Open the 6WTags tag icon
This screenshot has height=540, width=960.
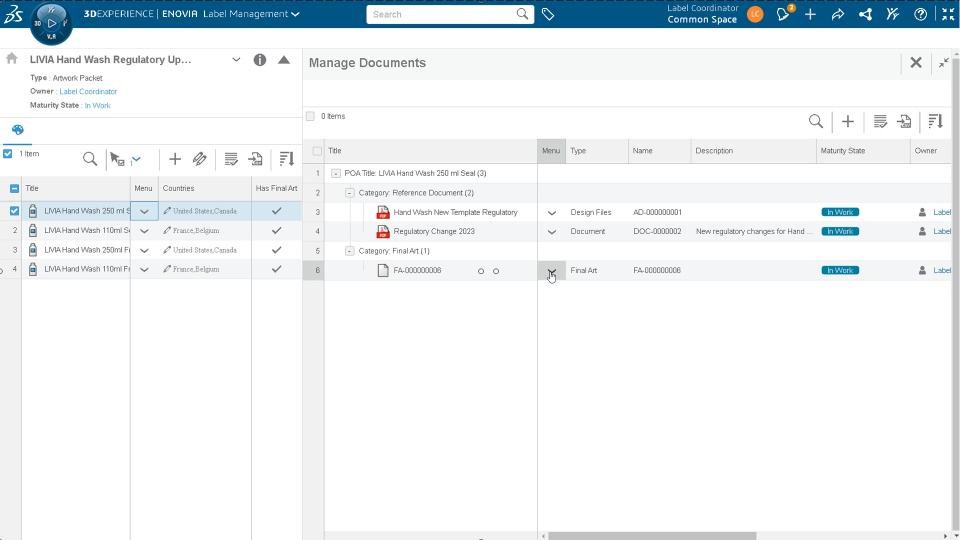coord(548,14)
